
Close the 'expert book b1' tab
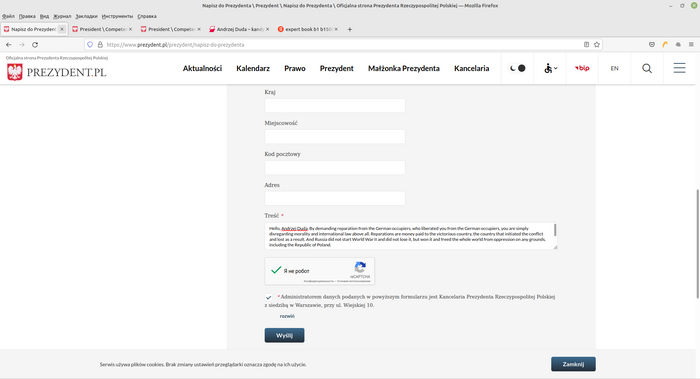336,29
